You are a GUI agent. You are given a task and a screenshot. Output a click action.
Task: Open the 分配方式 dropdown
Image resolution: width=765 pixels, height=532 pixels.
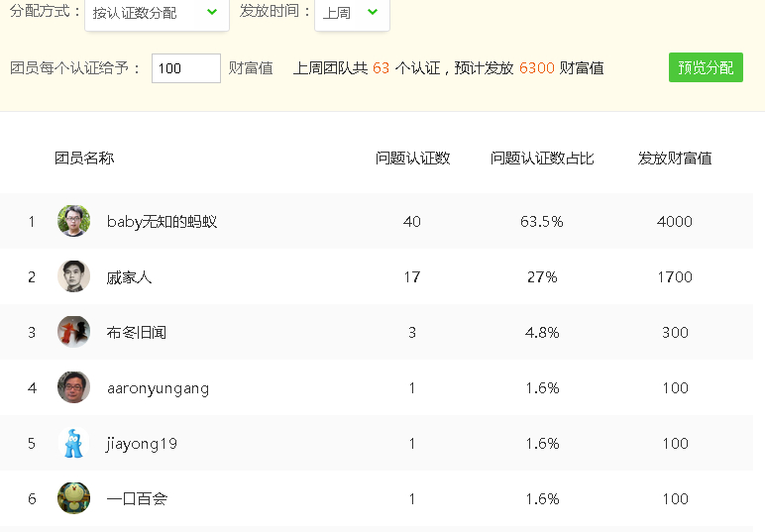tap(157, 13)
